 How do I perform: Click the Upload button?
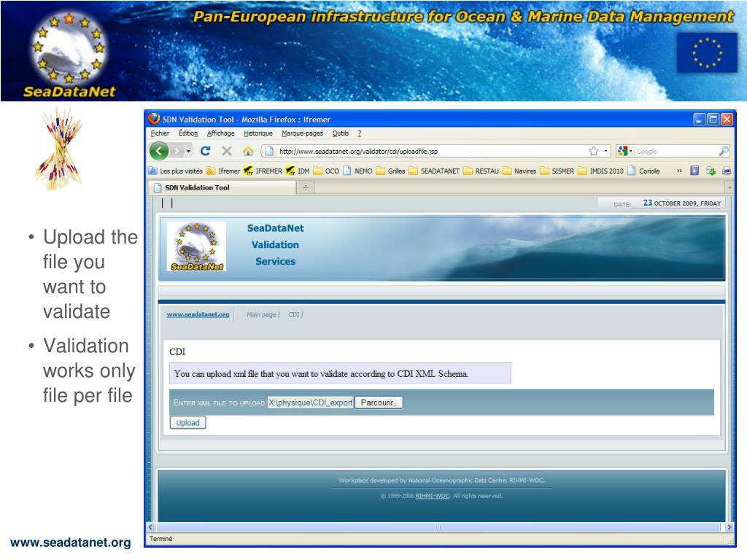(187, 423)
